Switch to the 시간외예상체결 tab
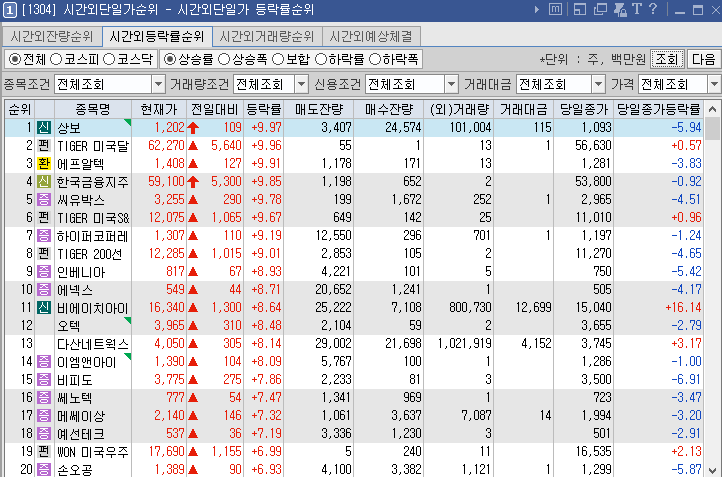This screenshot has height=477, width=722. click(x=371, y=36)
